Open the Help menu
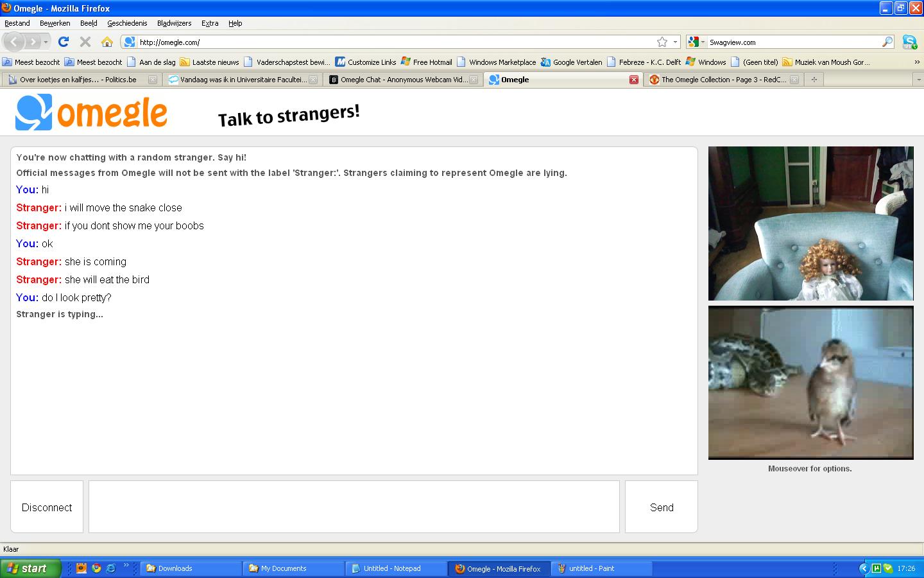Screen dimensions: 924x578 click(x=235, y=23)
